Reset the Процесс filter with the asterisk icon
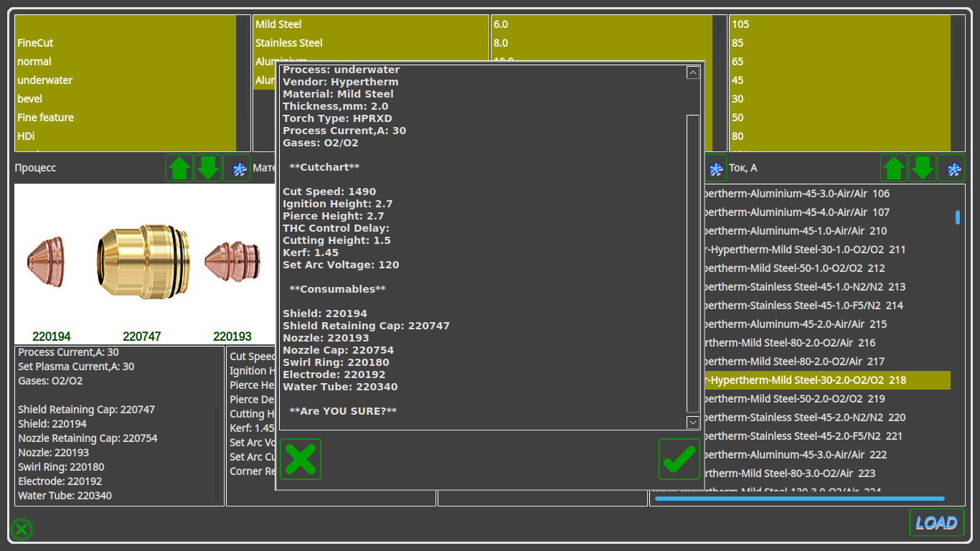The width and height of the screenshot is (980, 551). click(237, 169)
